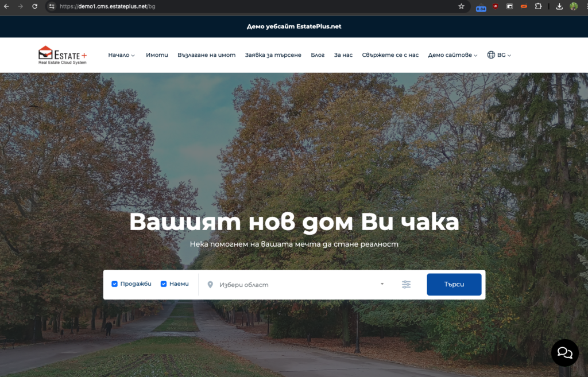Uncheck the Наеми checkbox
Image resolution: width=588 pixels, height=377 pixels.
tap(163, 283)
